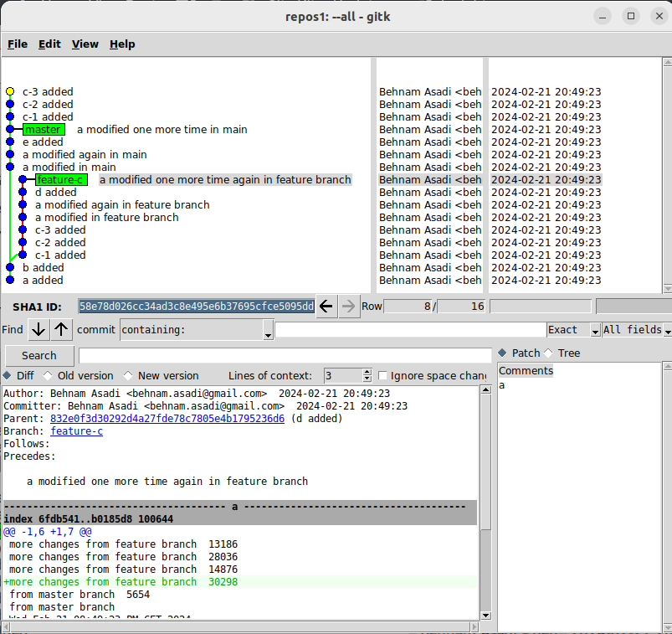Click the green master branch label
672x634 pixels.
(x=43, y=130)
